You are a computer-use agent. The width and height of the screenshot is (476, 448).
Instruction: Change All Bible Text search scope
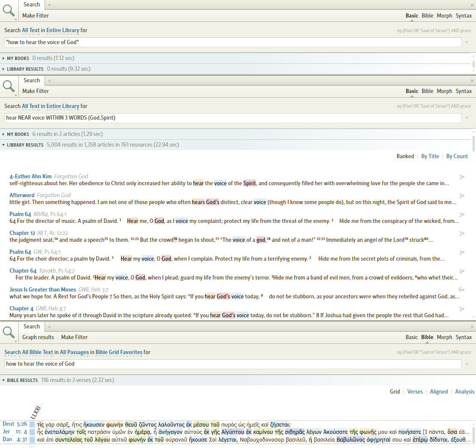click(x=29, y=352)
